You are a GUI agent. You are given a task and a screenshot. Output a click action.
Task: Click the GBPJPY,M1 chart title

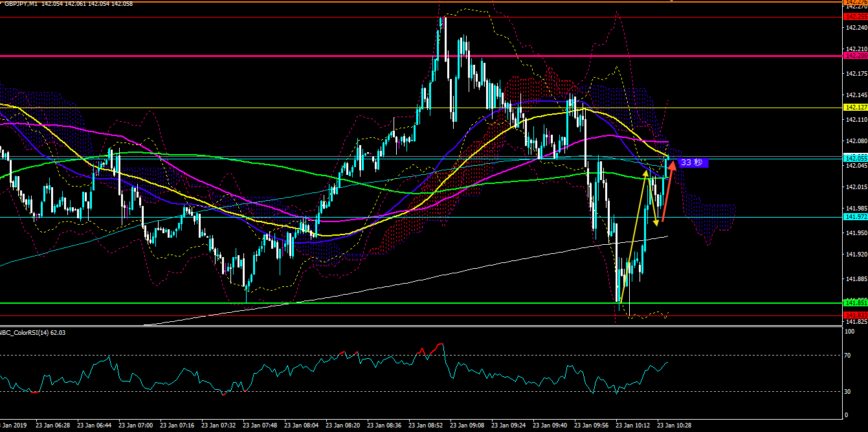pos(19,4)
